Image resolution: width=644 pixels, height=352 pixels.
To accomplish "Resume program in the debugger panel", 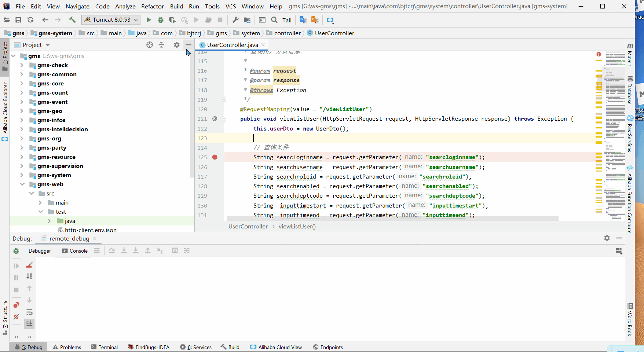I will [x=16, y=265].
